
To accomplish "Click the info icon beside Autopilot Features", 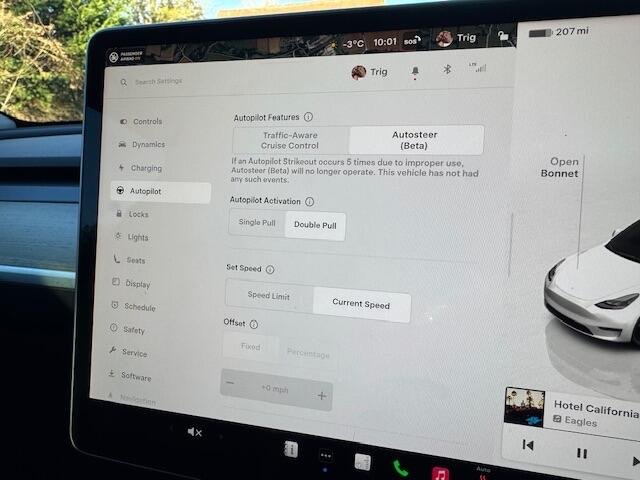I will [308, 117].
